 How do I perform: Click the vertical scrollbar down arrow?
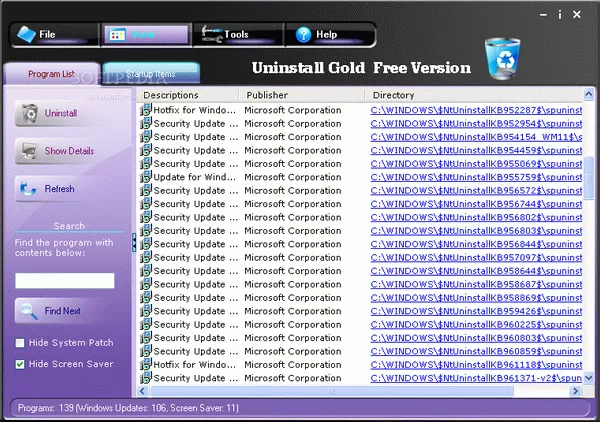(x=589, y=378)
